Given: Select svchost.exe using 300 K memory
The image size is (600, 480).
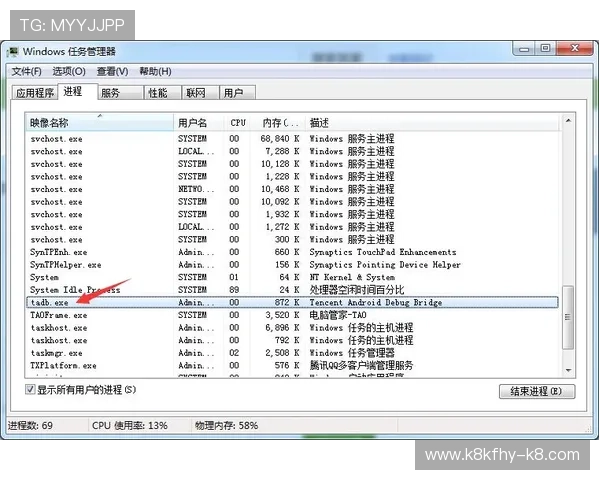Looking at the screenshot, I should pos(292,240).
